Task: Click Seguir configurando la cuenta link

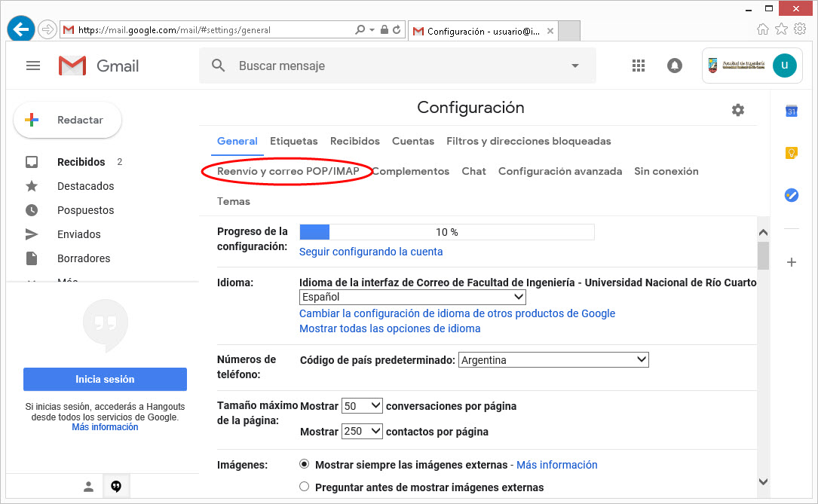Action: point(371,252)
